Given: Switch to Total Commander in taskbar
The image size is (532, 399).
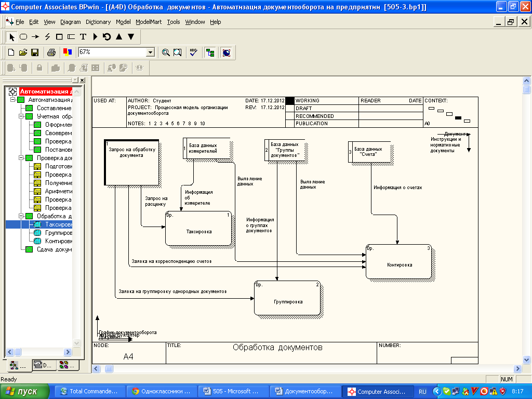Looking at the screenshot, I should (90, 392).
